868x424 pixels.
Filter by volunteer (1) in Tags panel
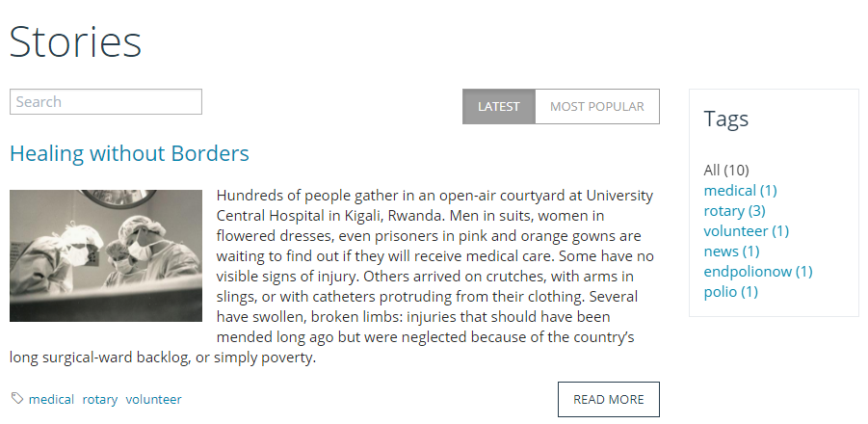pyautogui.click(x=746, y=231)
